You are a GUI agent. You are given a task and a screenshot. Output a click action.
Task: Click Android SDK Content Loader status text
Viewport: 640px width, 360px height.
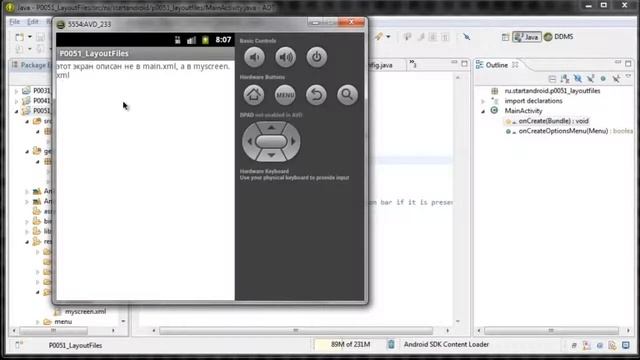(446, 344)
